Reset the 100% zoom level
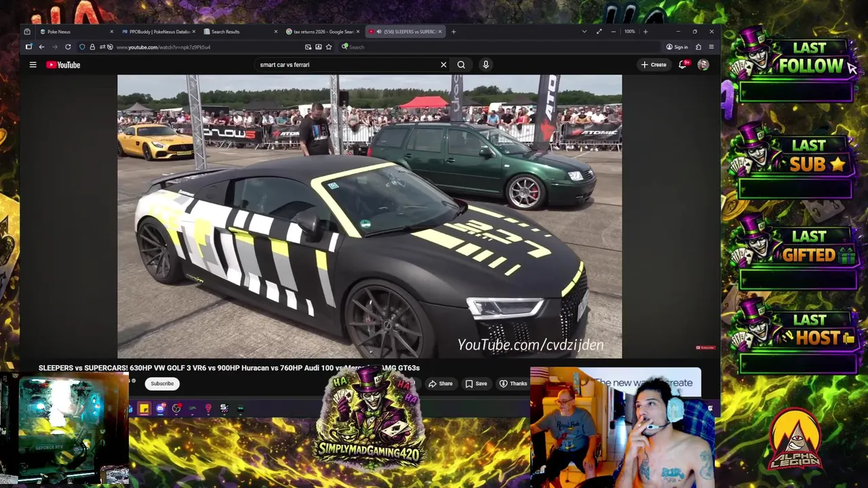 (630, 31)
